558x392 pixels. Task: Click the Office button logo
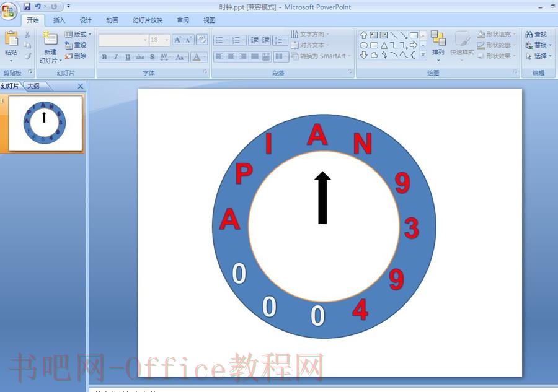(8, 11)
